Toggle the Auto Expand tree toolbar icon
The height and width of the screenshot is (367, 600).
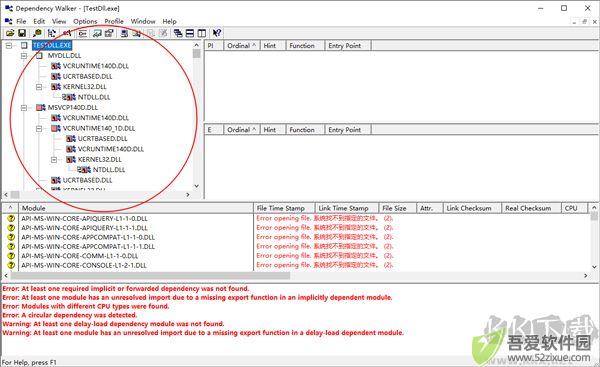52,33
